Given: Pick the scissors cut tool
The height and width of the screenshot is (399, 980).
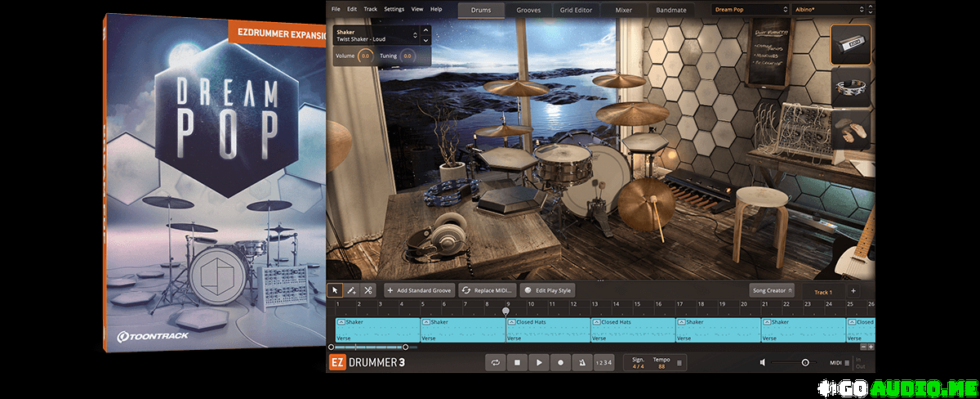Looking at the screenshot, I should [x=368, y=290].
